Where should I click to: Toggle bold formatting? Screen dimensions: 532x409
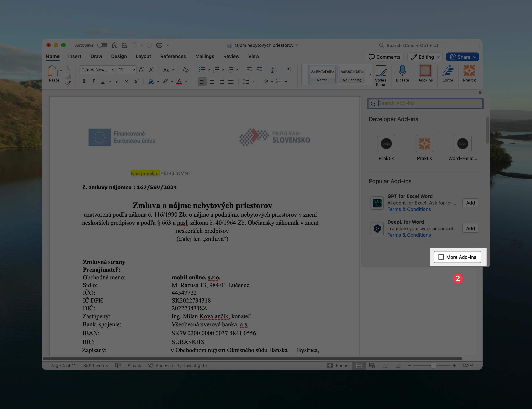coord(84,81)
